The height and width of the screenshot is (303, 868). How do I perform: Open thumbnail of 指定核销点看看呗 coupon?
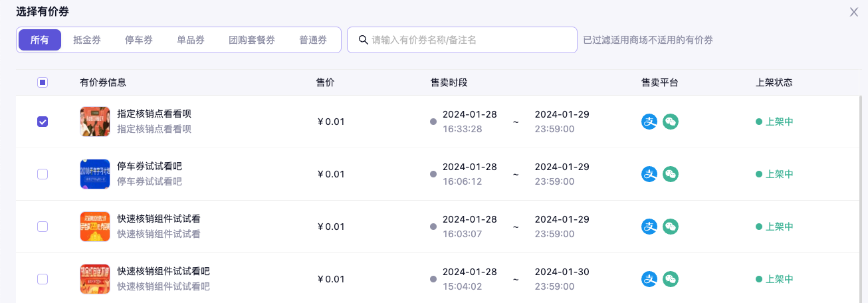(94, 122)
